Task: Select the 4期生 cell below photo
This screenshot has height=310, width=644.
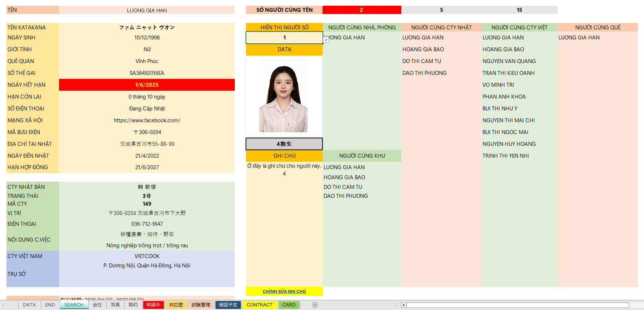Action: pyautogui.click(x=284, y=144)
